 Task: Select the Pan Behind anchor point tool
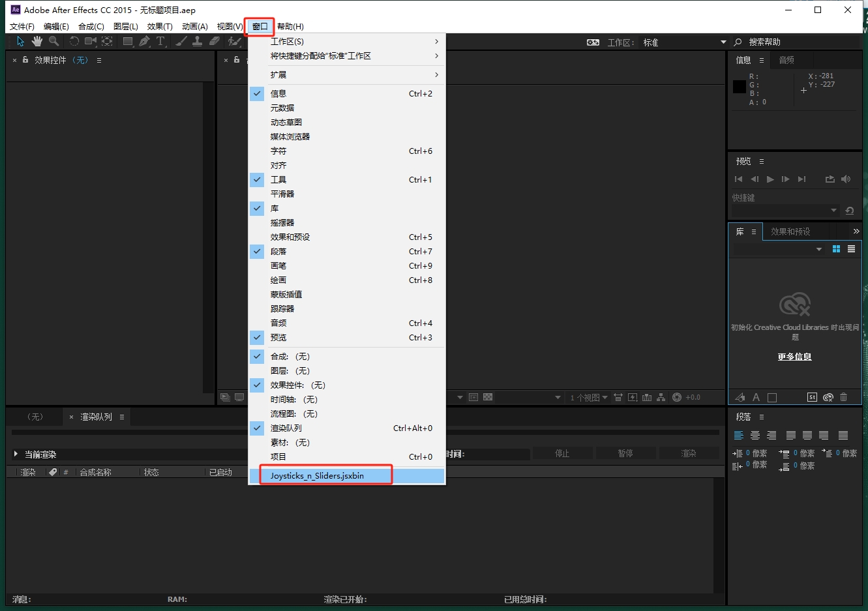(x=108, y=41)
